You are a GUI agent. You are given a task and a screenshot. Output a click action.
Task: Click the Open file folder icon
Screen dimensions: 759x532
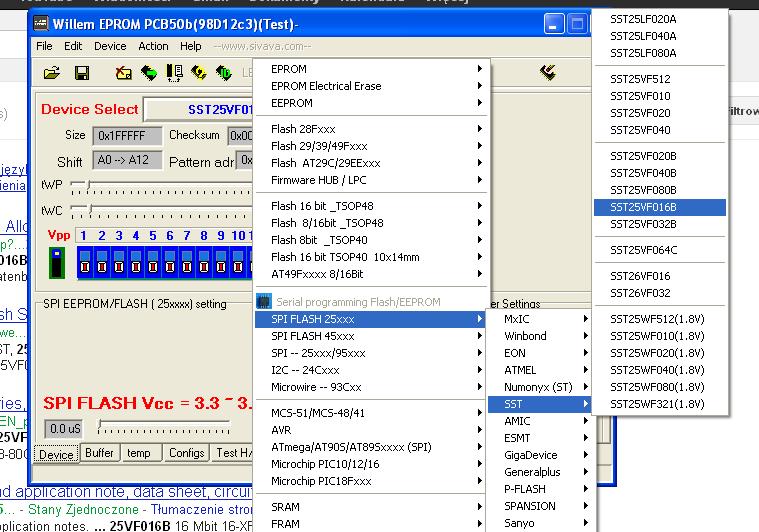point(52,73)
